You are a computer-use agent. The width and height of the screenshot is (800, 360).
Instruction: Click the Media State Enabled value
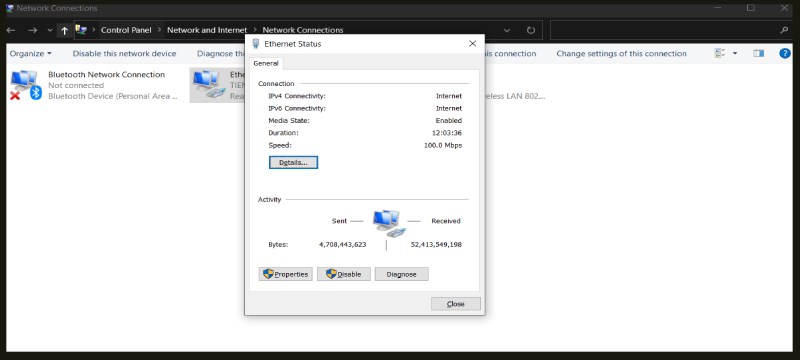coord(449,121)
